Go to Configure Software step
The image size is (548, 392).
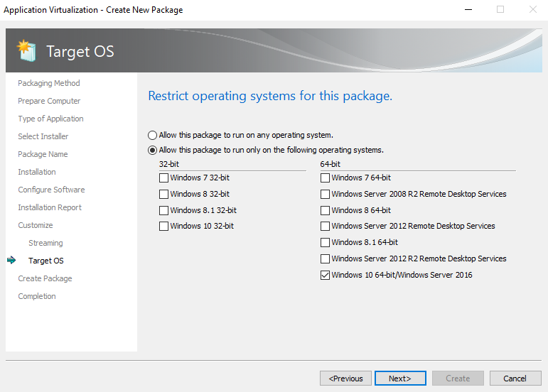coord(51,190)
